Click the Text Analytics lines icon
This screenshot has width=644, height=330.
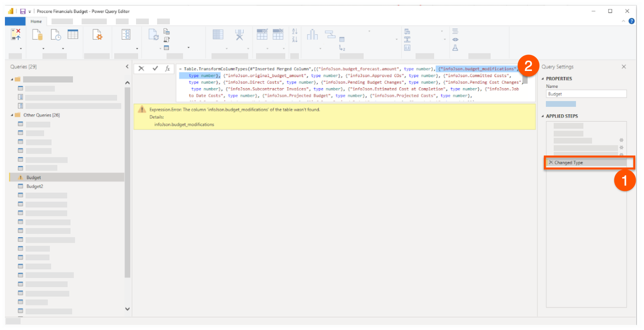pos(455,31)
